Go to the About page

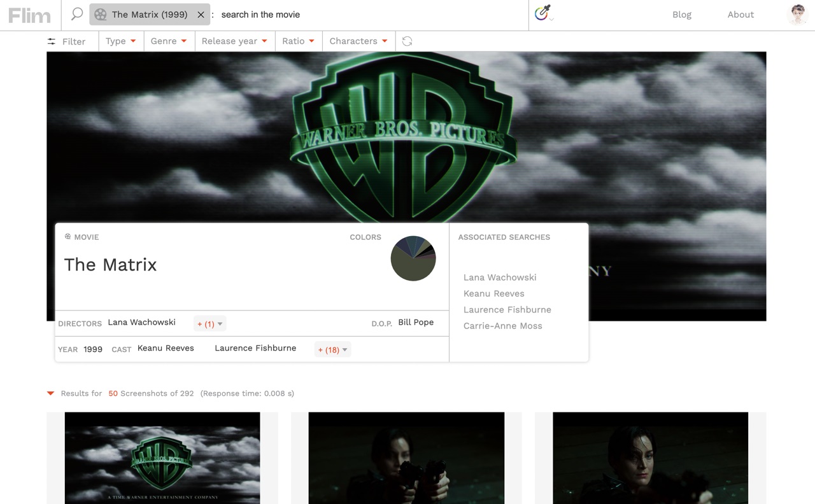741,15
